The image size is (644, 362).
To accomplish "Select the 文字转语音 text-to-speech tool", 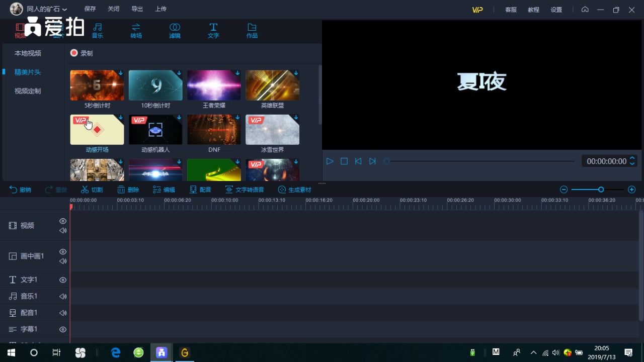I will tap(245, 190).
